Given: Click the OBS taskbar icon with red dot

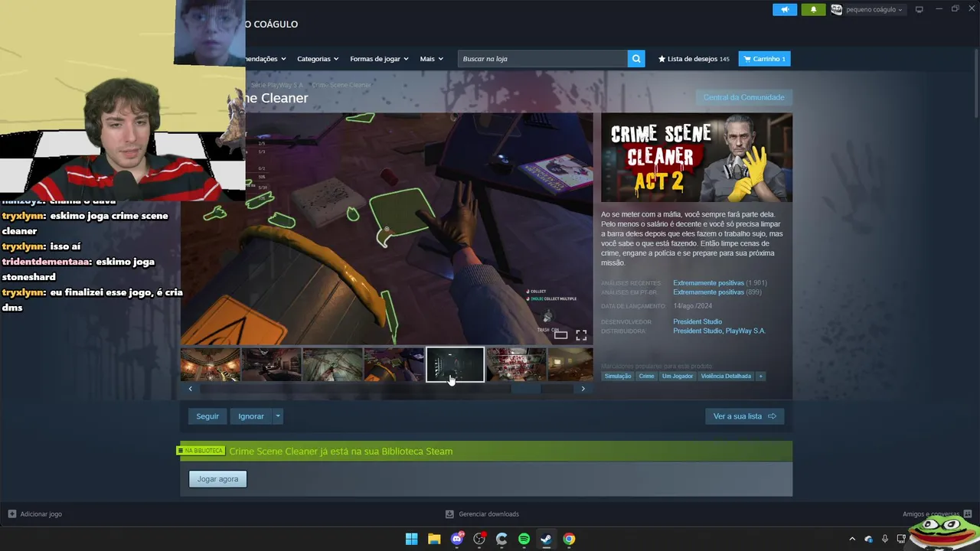Looking at the screenshot, I should 479,539.
